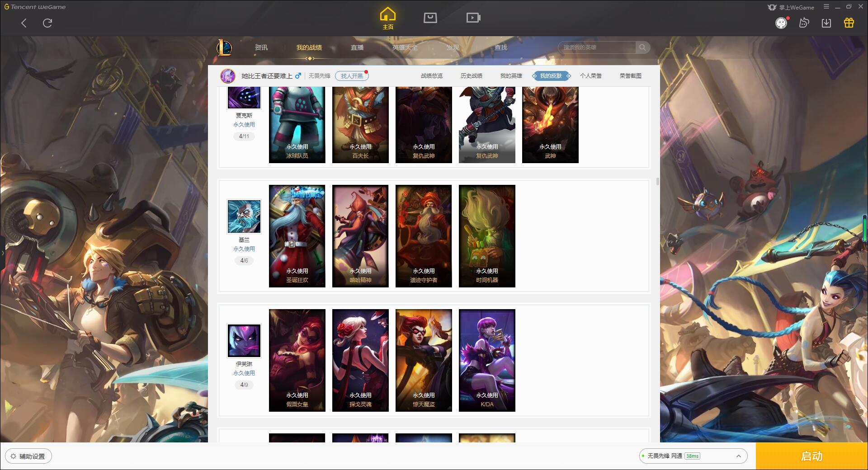The width and height of the screenshot is (868, 470).
Task: Open the 探戈灵魂 skin card
Action: coord(360,360)
